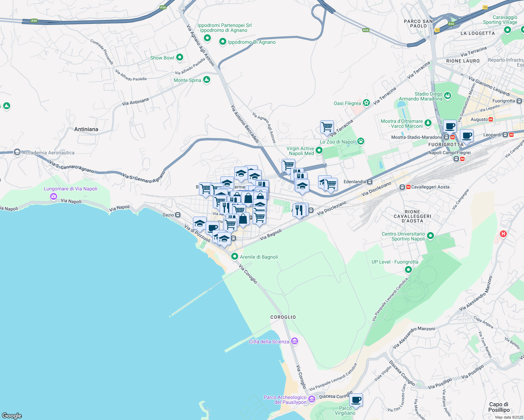Screen dimensions: 524x420
Task: Select the PARCO SAN PAOLO label
Action: [418, 23]
